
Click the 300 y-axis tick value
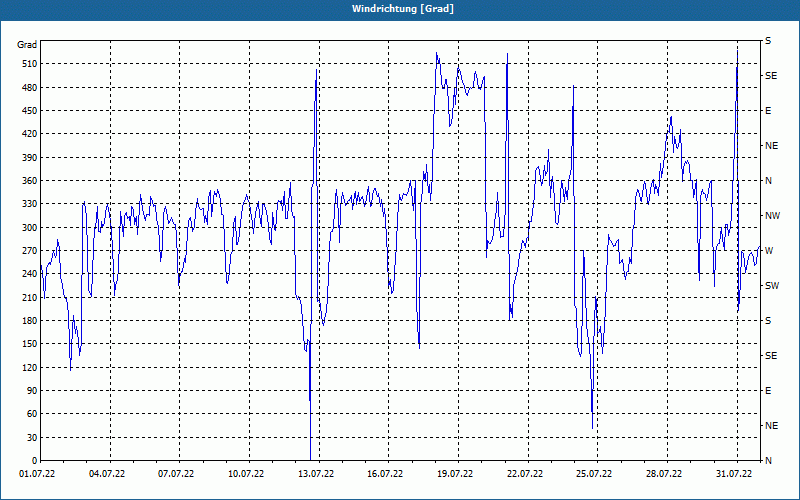pos(29,228)
